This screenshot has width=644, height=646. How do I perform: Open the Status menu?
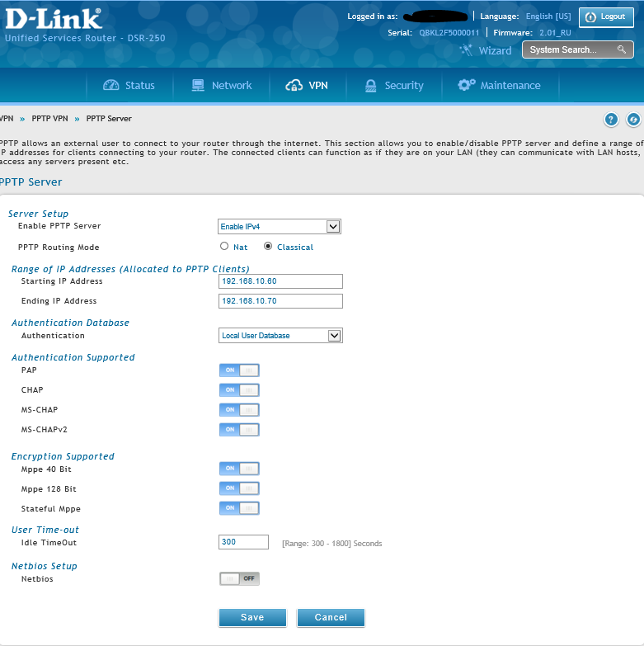coord(129,85)
